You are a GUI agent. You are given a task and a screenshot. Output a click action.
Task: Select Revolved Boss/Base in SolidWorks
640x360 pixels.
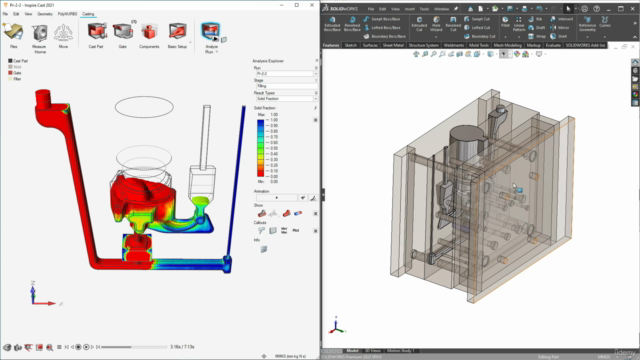pos(352,24)
